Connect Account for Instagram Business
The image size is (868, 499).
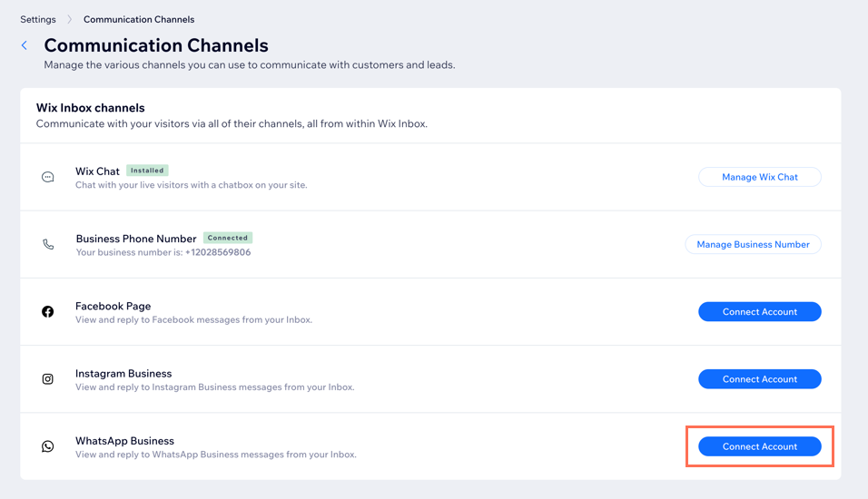coord(759,379)
